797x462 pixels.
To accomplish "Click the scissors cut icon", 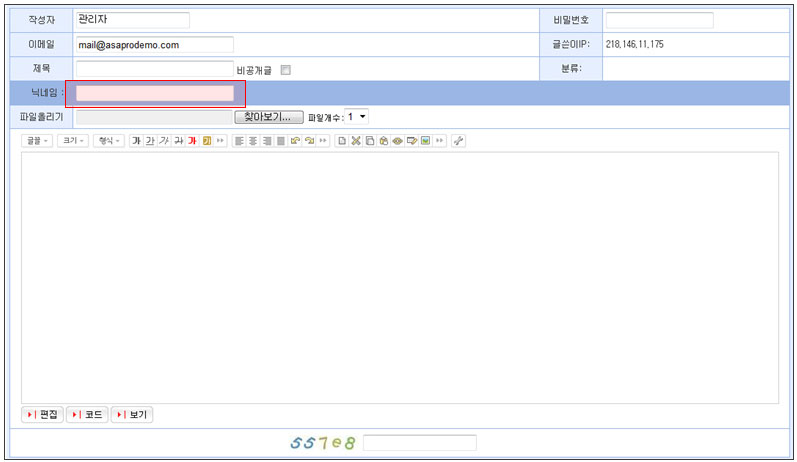I will pyautogui.click(x=355, y=141).
